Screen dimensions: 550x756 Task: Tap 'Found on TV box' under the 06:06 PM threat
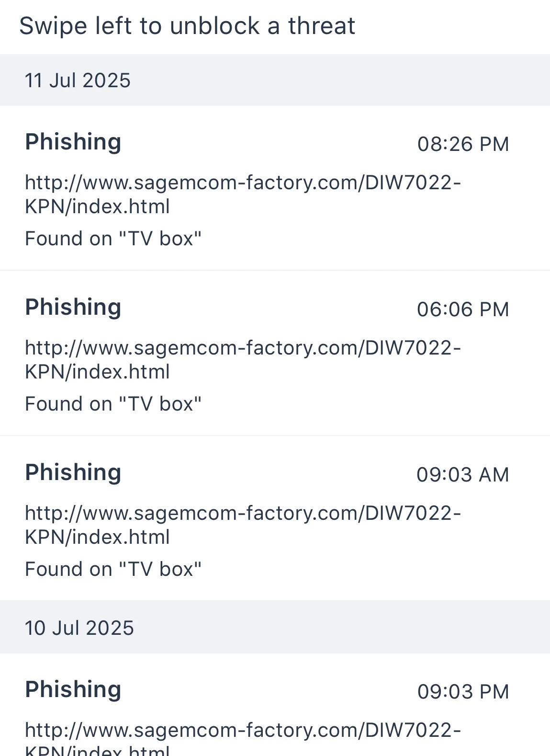pyautogui.click(x=113, y=404)
